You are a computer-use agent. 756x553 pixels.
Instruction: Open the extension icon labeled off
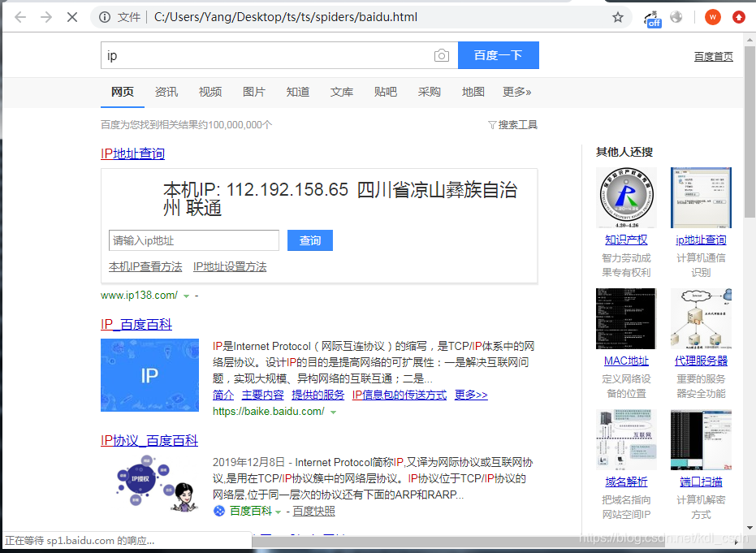coord(652,19)
